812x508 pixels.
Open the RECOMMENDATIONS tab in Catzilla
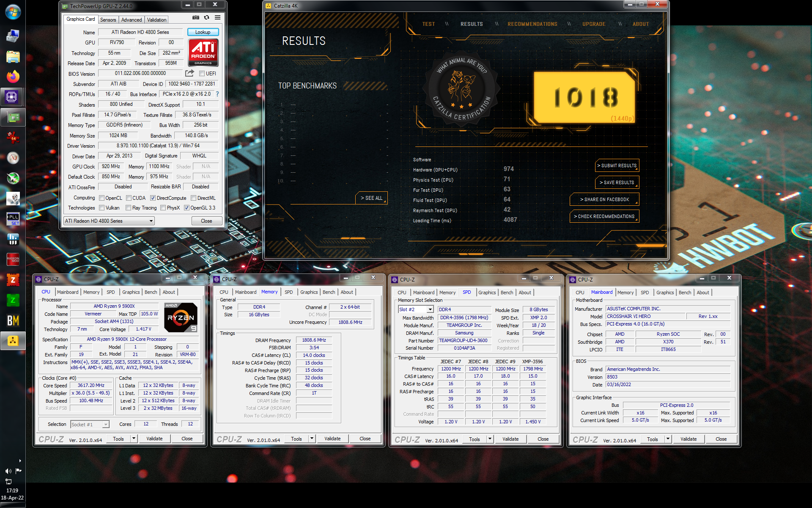[x=532, y=24]
